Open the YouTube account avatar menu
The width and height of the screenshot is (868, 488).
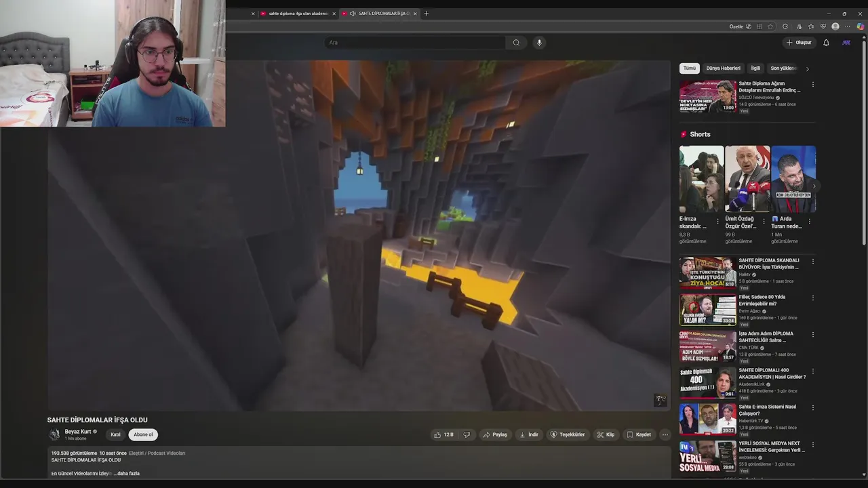846,43
